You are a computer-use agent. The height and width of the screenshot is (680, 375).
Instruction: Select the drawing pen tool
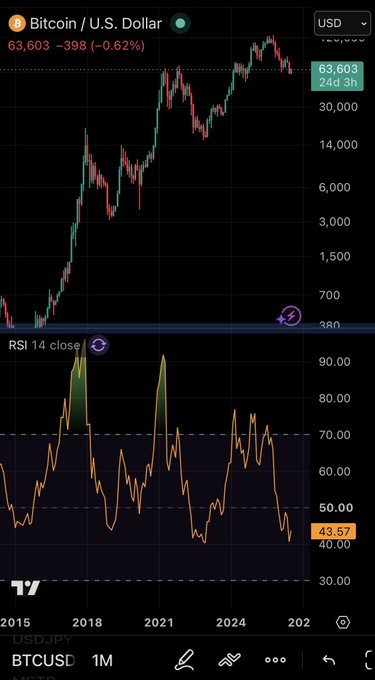[x=184, y=660]
